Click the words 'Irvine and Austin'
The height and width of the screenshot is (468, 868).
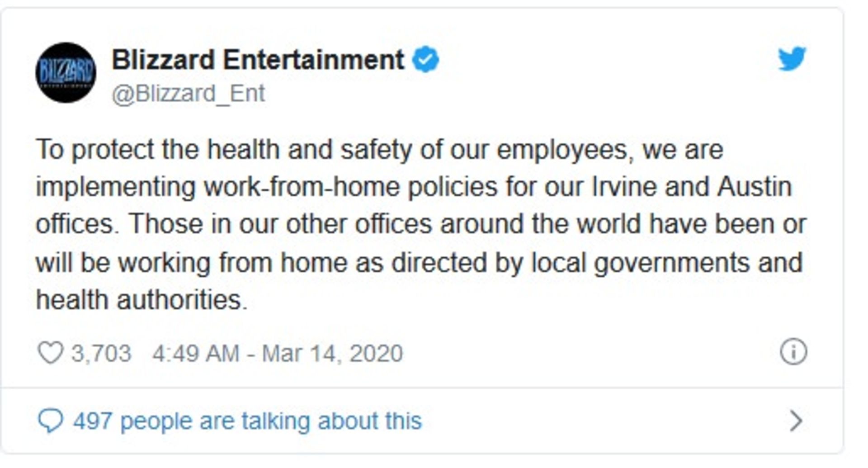(692, 187)
